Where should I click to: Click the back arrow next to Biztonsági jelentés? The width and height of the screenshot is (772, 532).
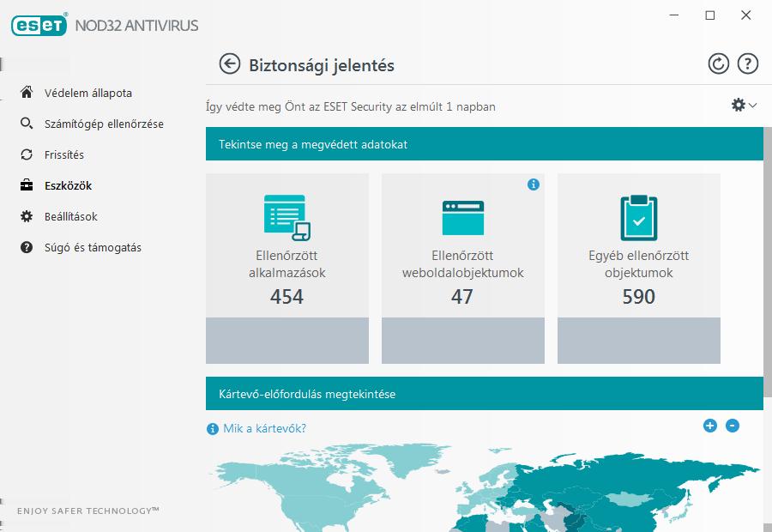pos(229,64)
